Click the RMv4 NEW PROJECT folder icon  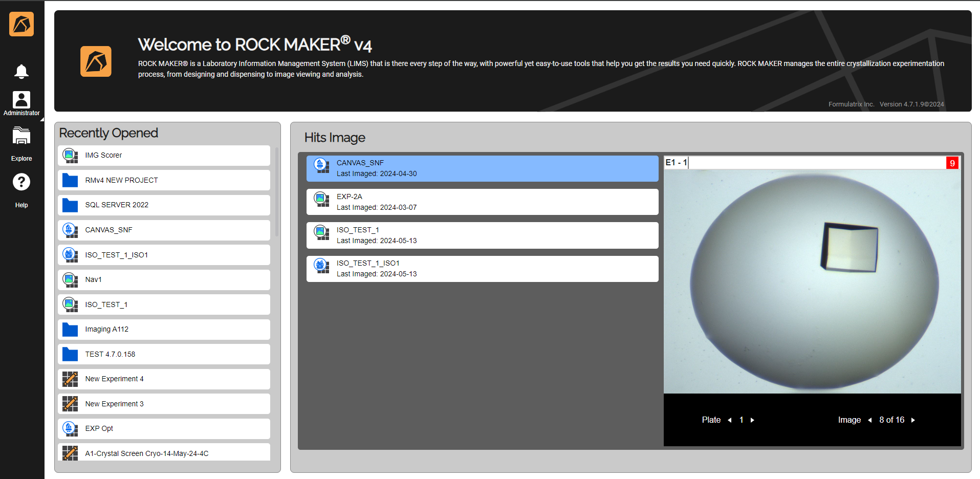(70, 180)
